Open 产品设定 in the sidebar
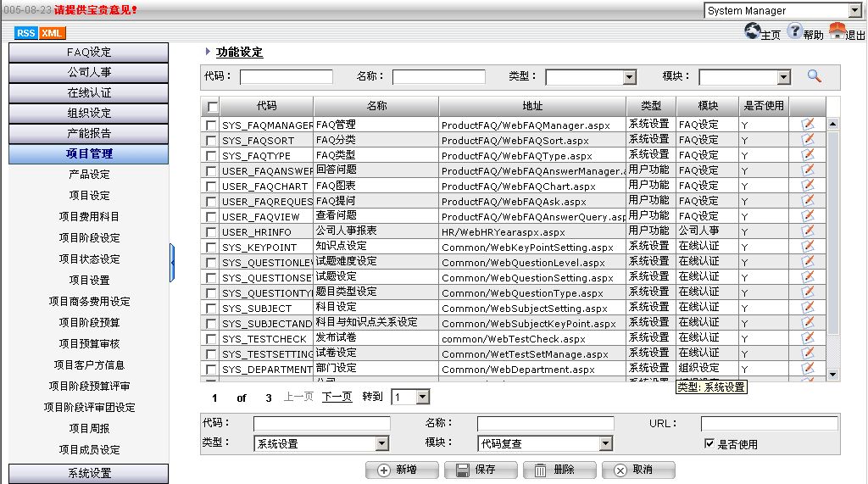868x484 pixels. click(x=89, y=175)
